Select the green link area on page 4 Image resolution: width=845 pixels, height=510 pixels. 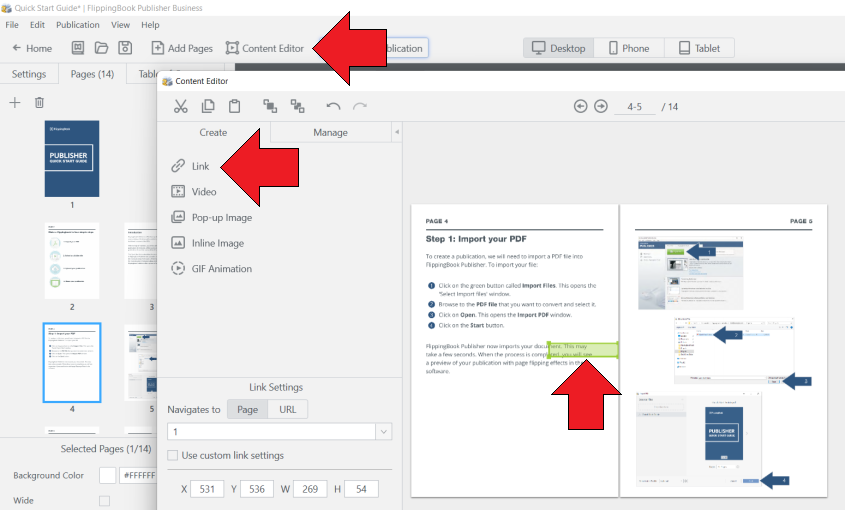pos(583,349)
